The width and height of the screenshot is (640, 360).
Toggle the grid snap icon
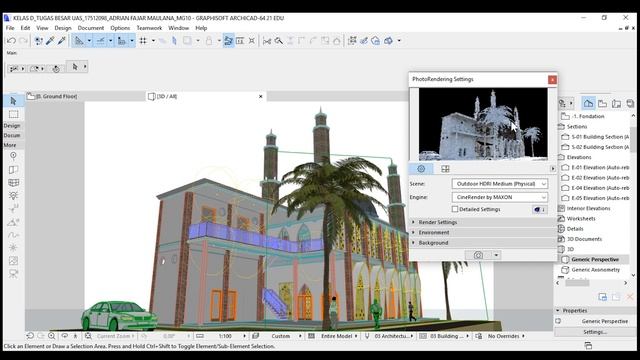143,40
